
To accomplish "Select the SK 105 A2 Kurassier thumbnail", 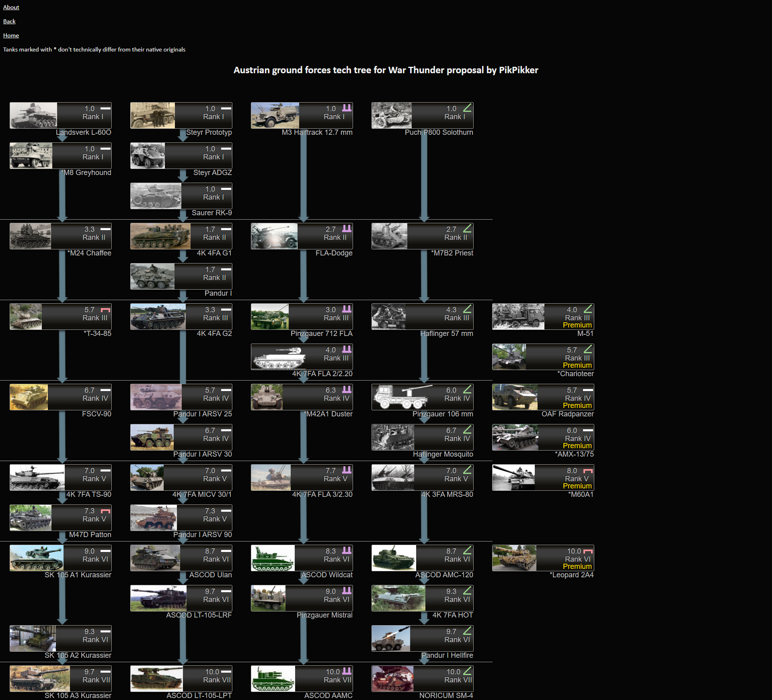I will [33, 638].
